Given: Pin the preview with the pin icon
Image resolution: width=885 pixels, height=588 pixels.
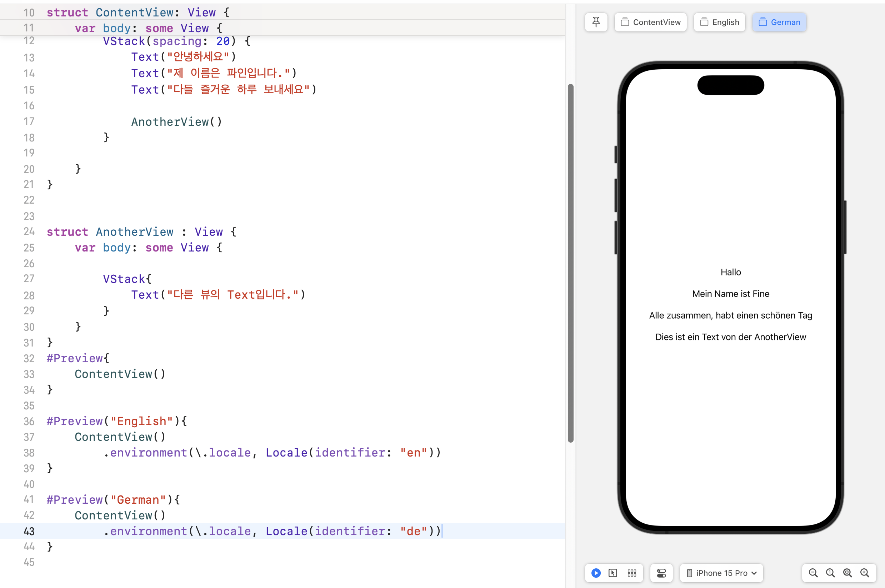Looking at the screenshot, I should click(596, 22).
